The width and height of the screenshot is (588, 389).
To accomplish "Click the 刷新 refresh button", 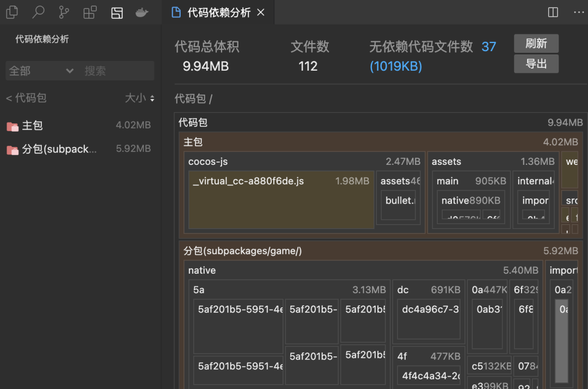I will pos(536,44).
